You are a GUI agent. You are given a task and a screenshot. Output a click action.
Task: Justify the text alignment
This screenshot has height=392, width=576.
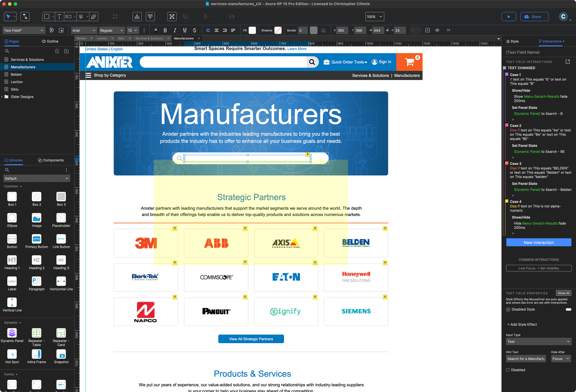pyautogui.click(x=233, y=30)
